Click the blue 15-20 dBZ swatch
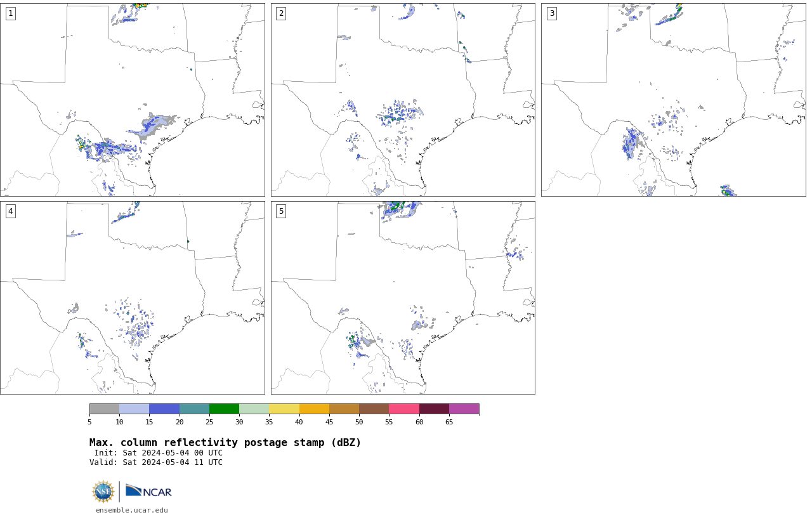The height and width of the screenshot is (517, 812). (164, 409)
